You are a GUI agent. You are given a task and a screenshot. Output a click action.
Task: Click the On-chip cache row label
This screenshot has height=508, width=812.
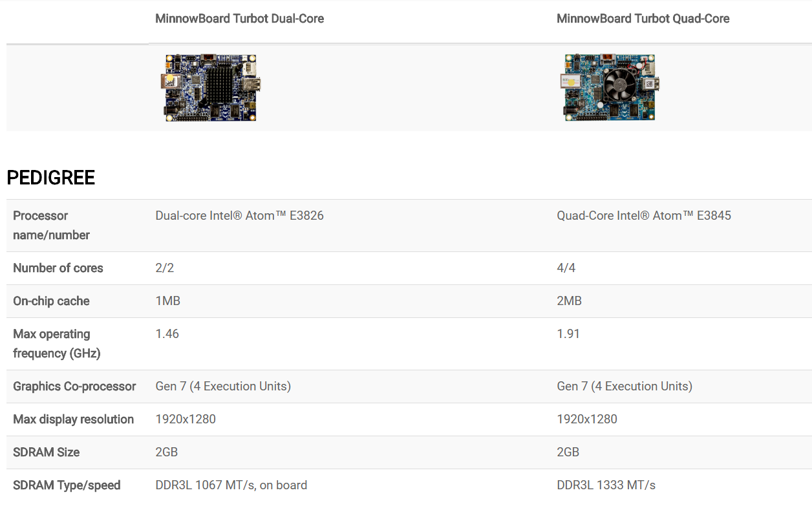tap(51, 301)
